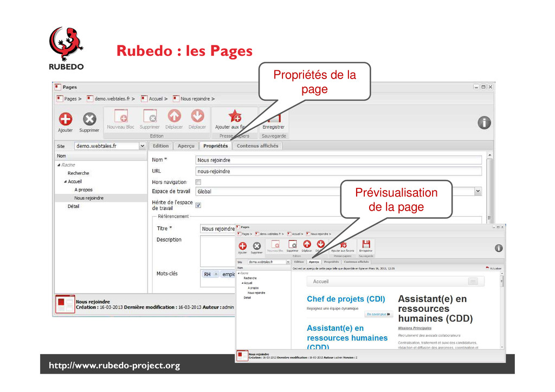Click the Déplacer up arrow icon in the large Pages window

pos(174,116)
